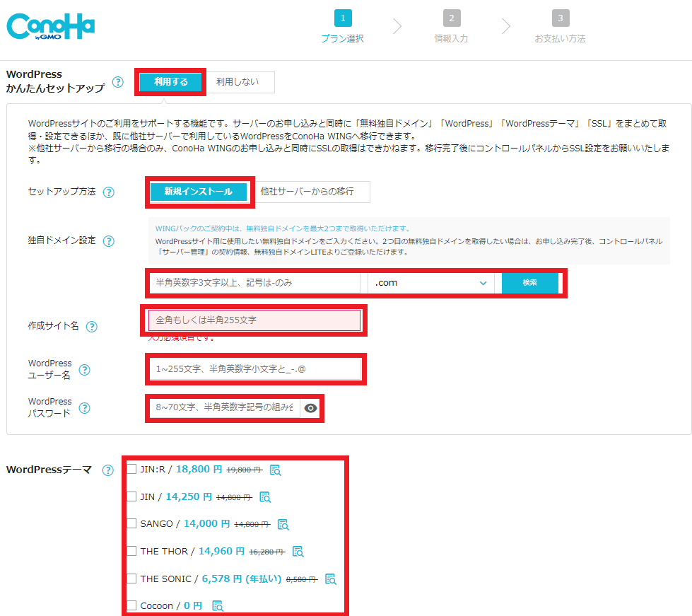Click the JIN:R price 18,800 円
692x616 pixels.
(x=199, y=469)
